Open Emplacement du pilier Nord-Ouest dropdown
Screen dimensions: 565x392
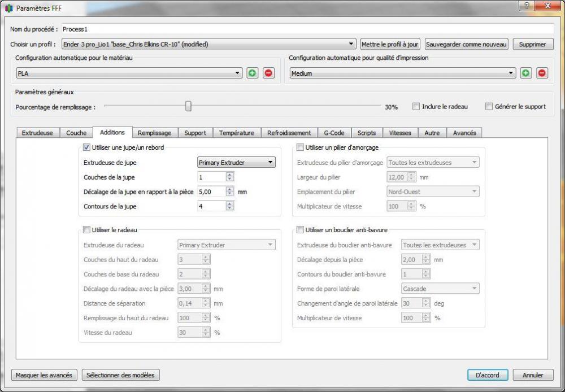(433, 191)
